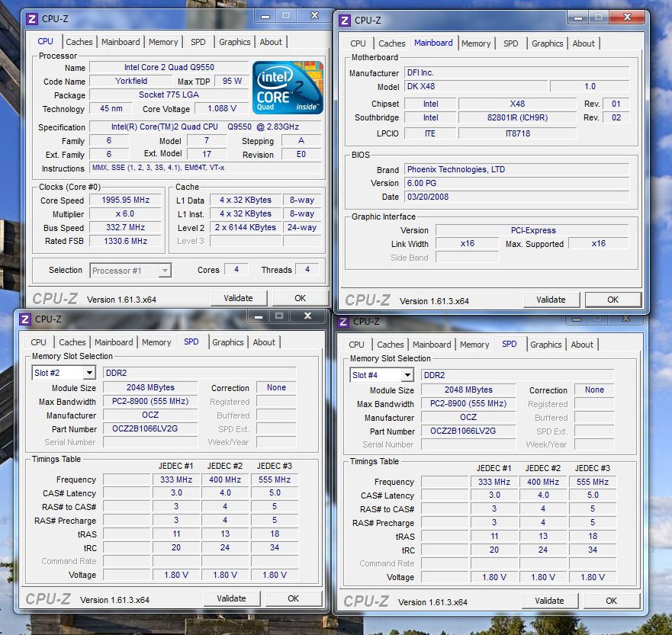The width and height of the screenshot is (672, 635).
Task: Click the CPU-Z icon in the Mainboard window title bar
Action: pos(343,21)
